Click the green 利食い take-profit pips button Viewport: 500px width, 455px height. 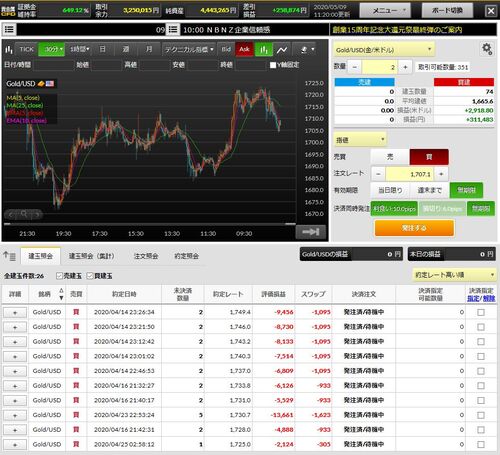coord(394,209)
